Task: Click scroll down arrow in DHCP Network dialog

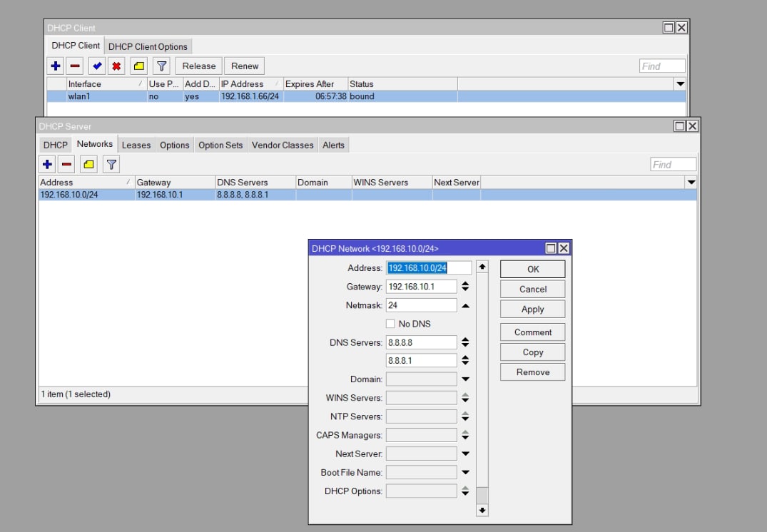Action: (x=482, y=511)
